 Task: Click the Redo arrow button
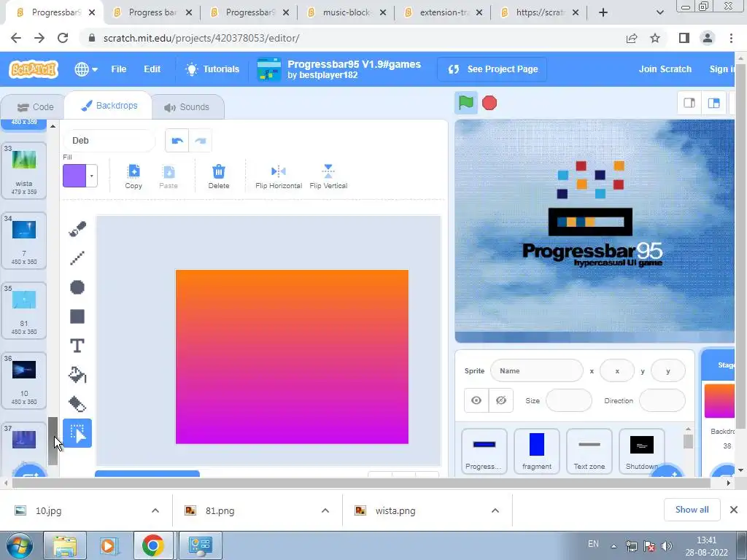click(x=201, y=141)
